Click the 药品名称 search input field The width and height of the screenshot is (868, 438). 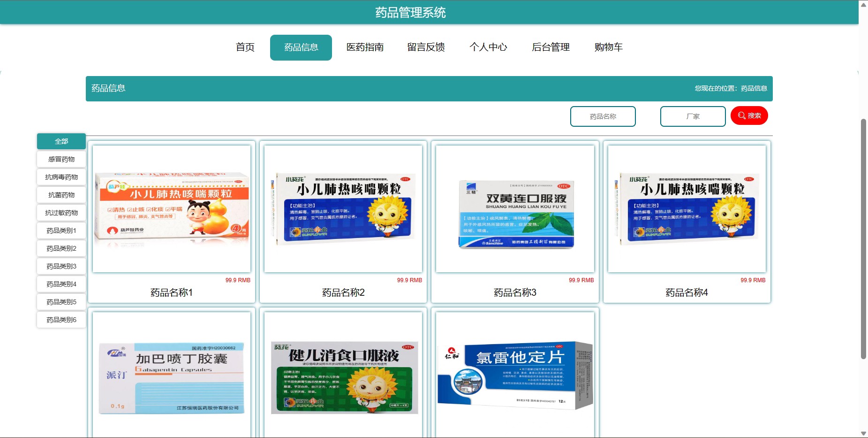603,116
